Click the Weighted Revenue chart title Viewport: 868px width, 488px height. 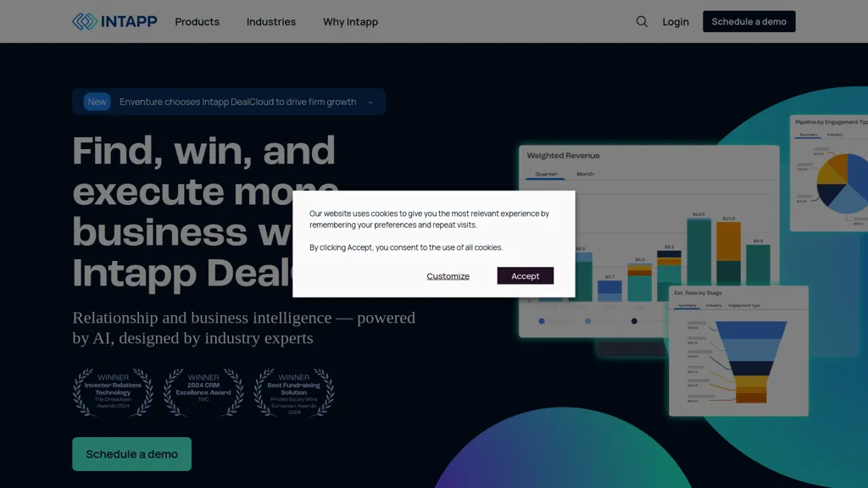[563, 156]
